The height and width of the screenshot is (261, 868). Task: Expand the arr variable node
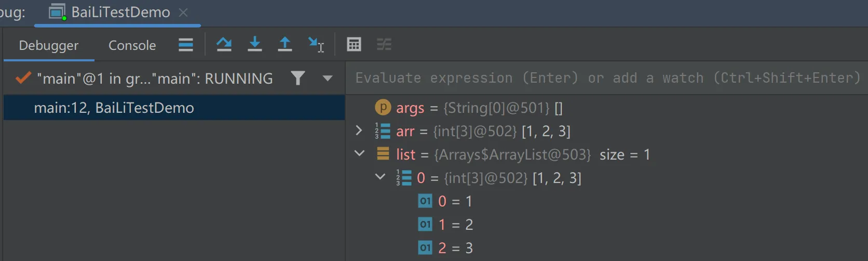[x=359, y=130]
